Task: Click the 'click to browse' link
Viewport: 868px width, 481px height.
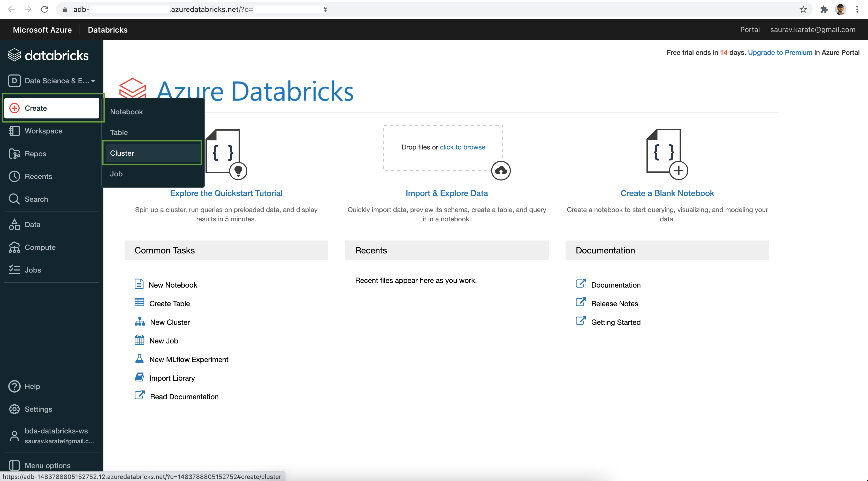Action: [462, 147]
